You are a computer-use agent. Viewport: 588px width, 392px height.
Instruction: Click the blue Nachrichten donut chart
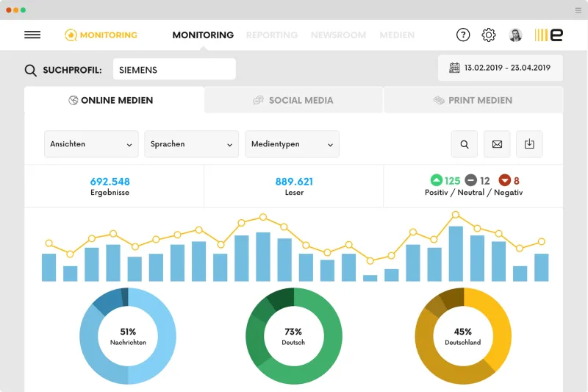[x=128, y=335]
